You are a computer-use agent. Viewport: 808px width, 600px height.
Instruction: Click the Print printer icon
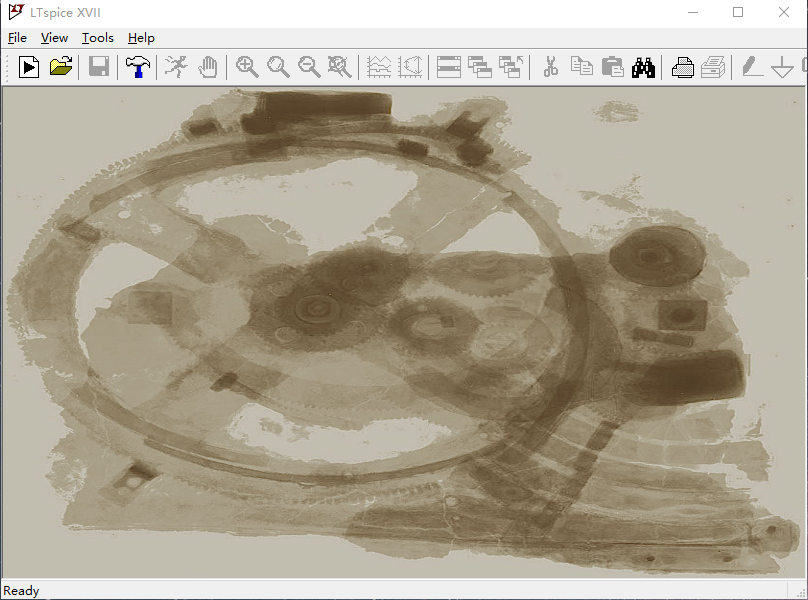tap(683, 67)
